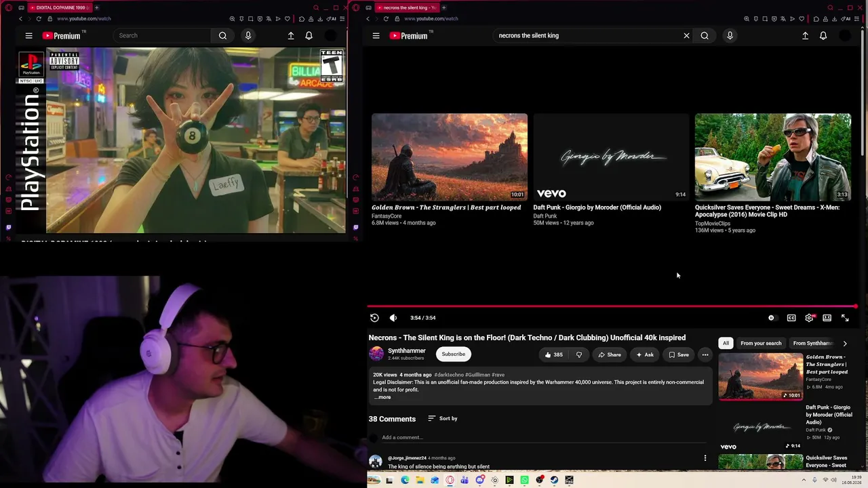868x488 pixels.
Task: Open Opera GX icon on taskbar
Action: [450, 481]
